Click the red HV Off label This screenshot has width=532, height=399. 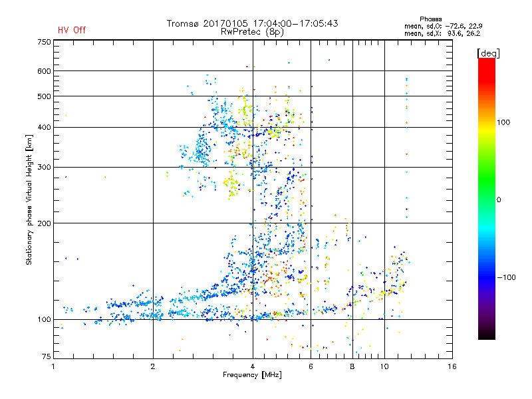coord(72,30)
